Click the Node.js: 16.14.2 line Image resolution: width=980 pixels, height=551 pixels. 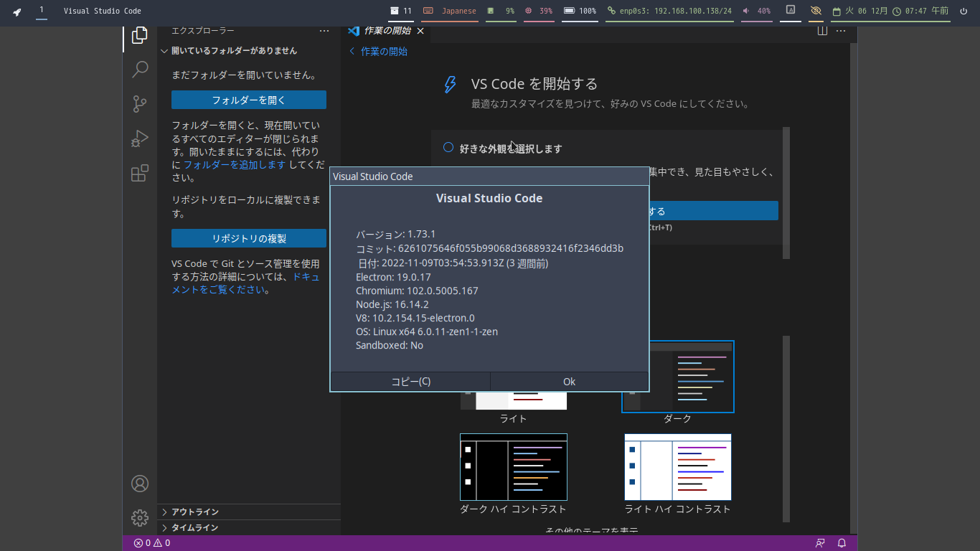(x=392, y=304)
